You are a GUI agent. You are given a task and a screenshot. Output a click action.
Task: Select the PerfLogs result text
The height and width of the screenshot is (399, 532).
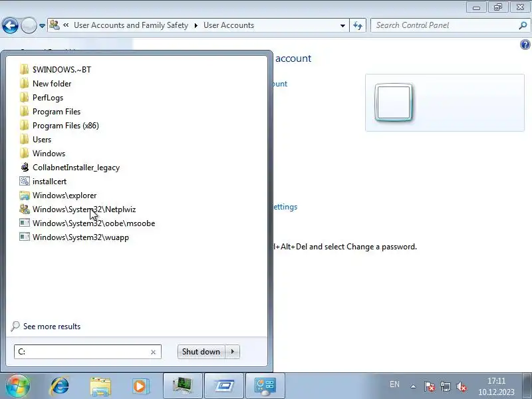pyautogui.click(x=48, y=98)
